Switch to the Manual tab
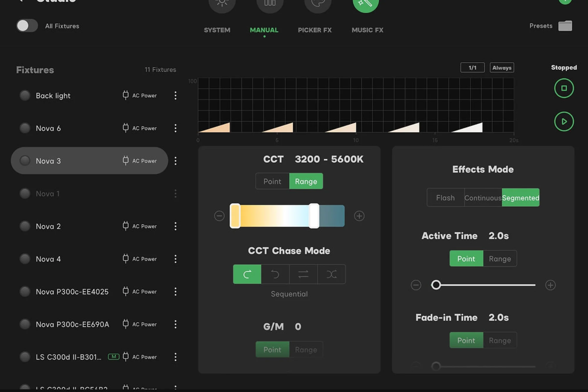Screen dimensions: 588x392 pos(264,30)
